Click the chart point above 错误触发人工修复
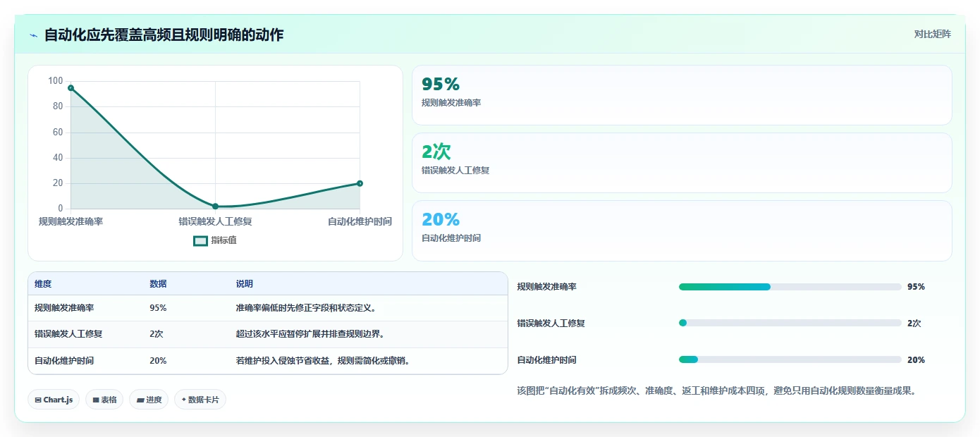The width and height of the screenshot is (980, 437). [215, 207]
